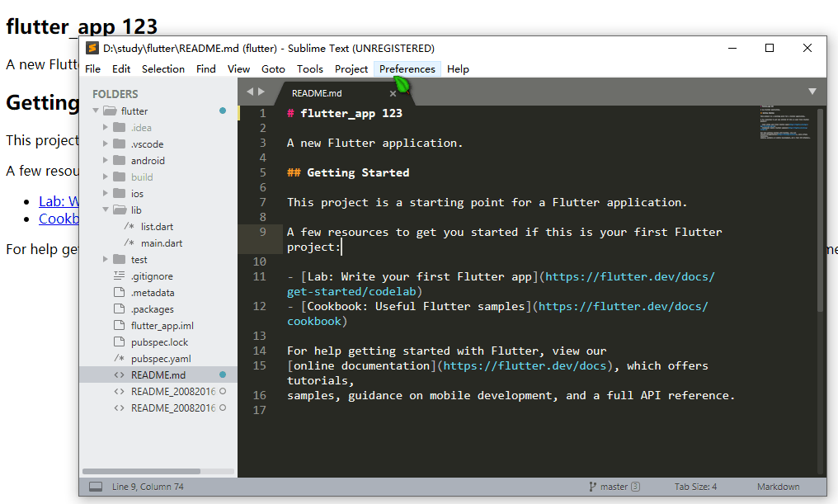The image size is (838, 504).
Task: Collapse the flutter root folder
Action: (96, 111)
